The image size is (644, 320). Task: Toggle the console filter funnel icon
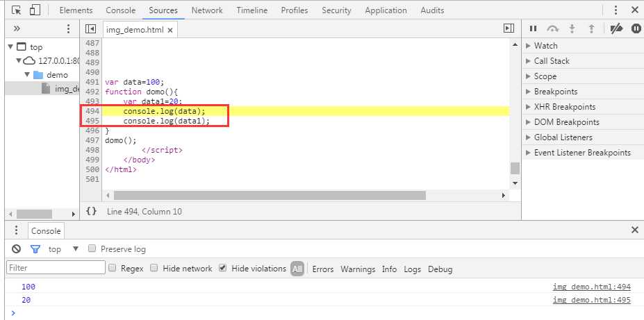(35, 249)
